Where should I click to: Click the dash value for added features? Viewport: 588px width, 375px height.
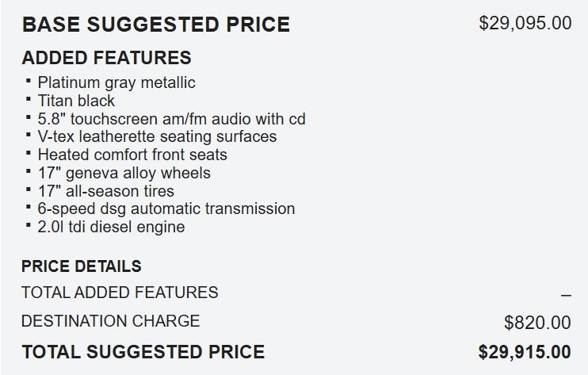pyautogui.click(x=565, y=295)
